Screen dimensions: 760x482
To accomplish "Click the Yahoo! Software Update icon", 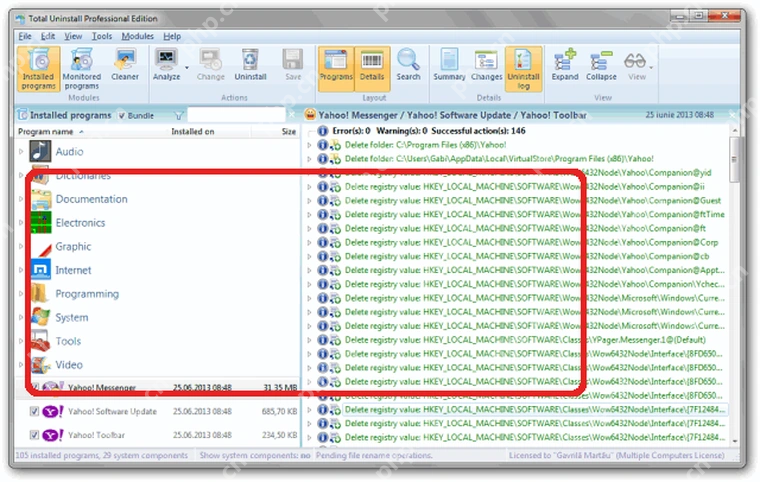I will [x=53, y=412].
